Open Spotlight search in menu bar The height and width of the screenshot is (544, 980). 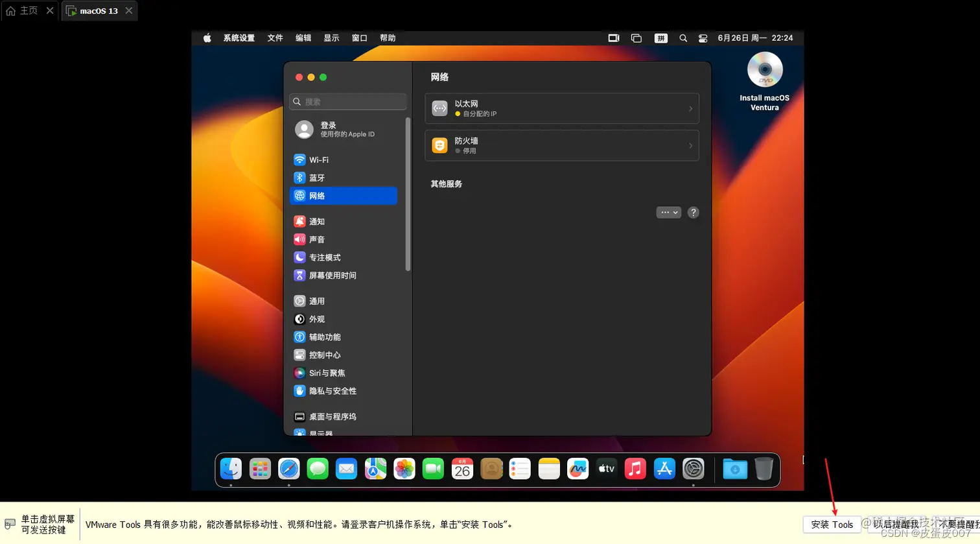(683, 38)
